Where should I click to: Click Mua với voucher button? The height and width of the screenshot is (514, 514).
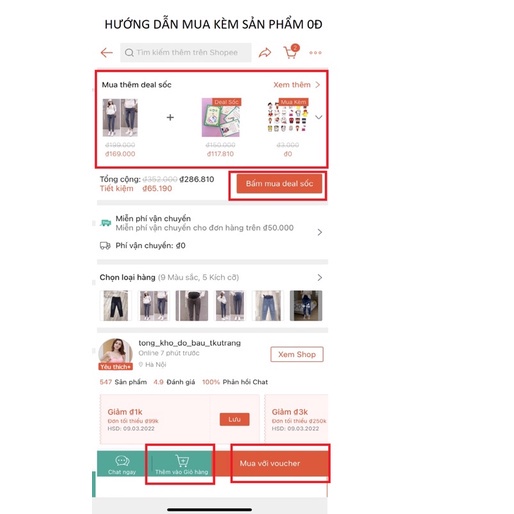(270, 463)
